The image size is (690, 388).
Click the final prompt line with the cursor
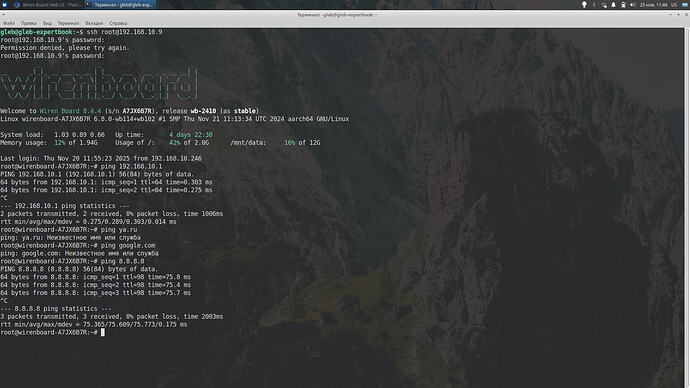point(53,333)
